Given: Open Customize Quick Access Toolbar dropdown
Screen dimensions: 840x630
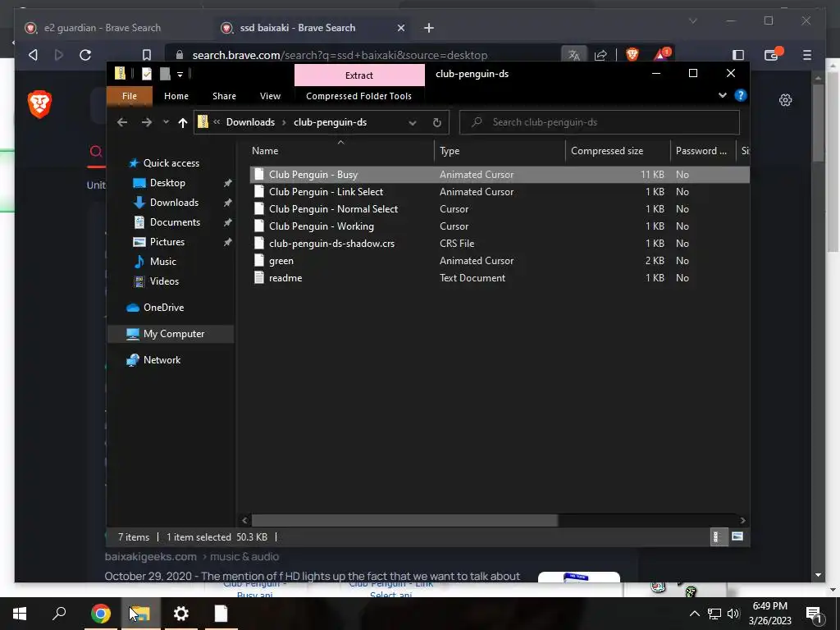Looking at the screenshot, I should click(180, 75).
